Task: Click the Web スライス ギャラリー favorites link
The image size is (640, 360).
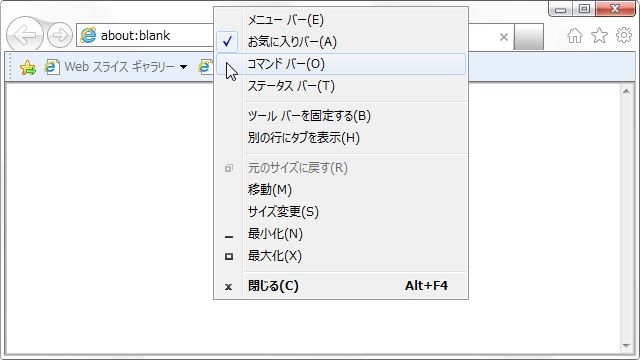Action: (x=119, y=67)
